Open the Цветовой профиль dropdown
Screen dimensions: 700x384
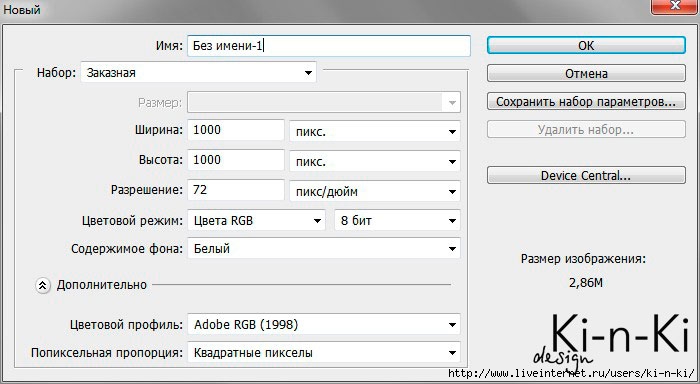(x=324, y=325)
